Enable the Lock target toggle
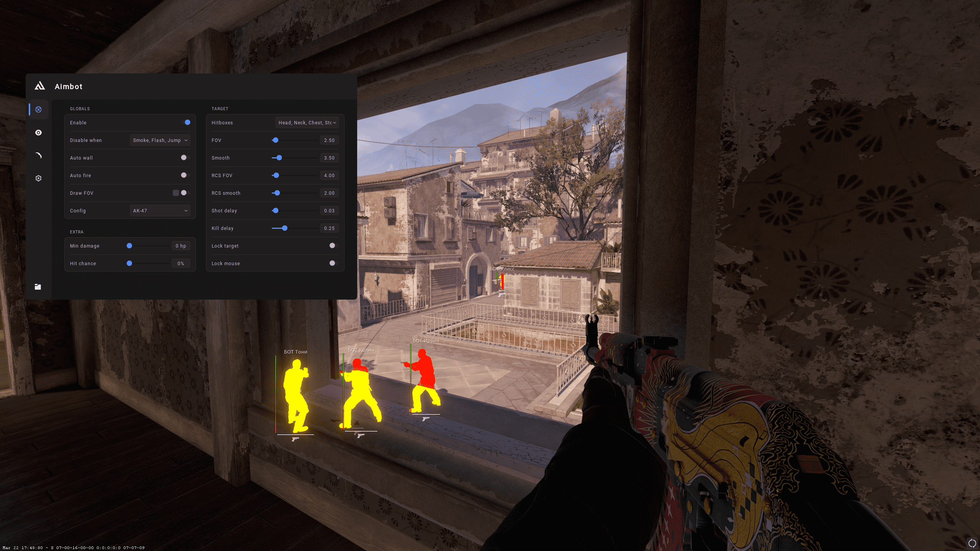Viewport: 980px width, 551px height. tap(333, 246)
